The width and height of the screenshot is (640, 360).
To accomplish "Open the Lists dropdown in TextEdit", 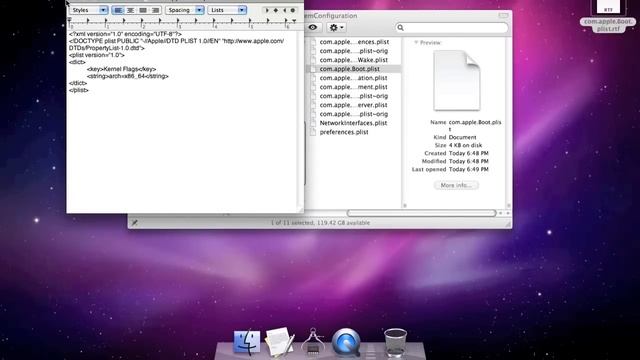I will [x=227, y=10].
